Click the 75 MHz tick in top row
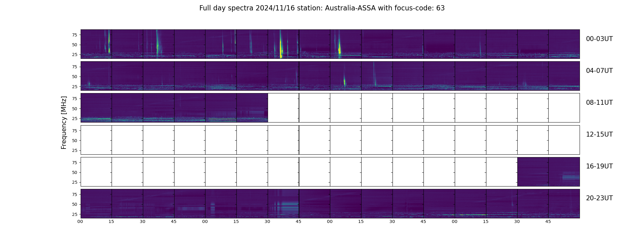This screenshot has width=644, height=245. (74, 35)
